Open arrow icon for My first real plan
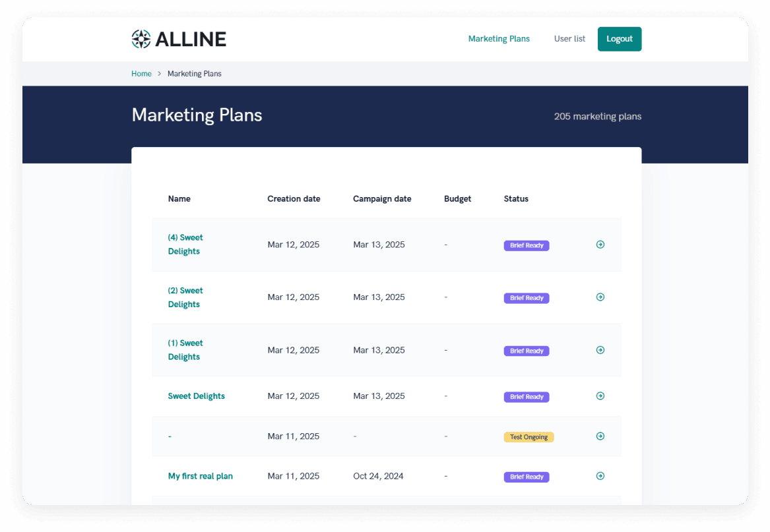Screen dimensions: 770x532 pos(600,476)
